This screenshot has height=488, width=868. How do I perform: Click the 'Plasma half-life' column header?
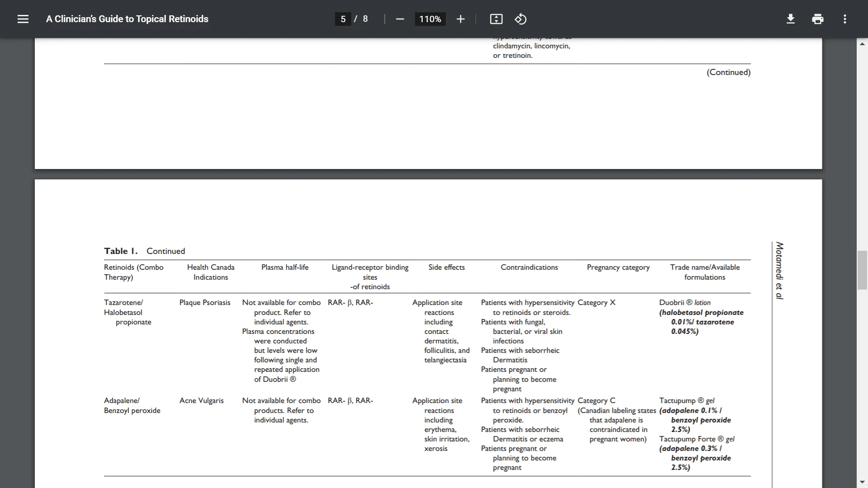point(285,267)
